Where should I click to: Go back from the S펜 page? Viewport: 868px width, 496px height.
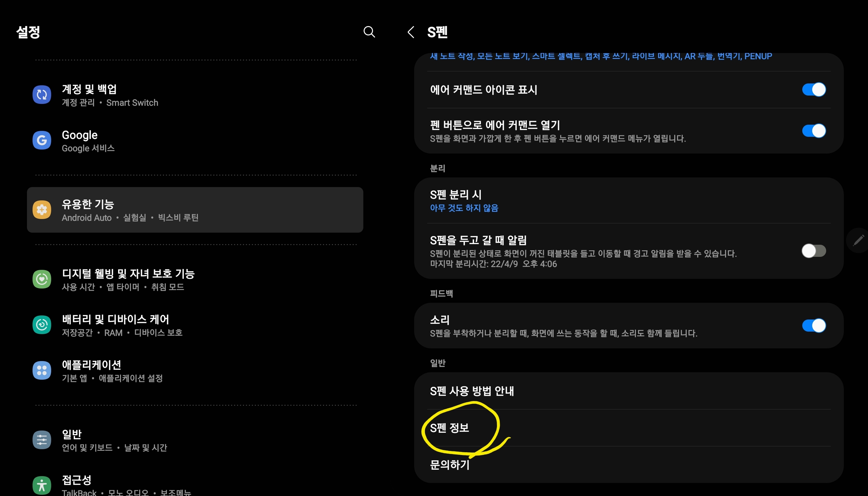(x=411, y=32)
